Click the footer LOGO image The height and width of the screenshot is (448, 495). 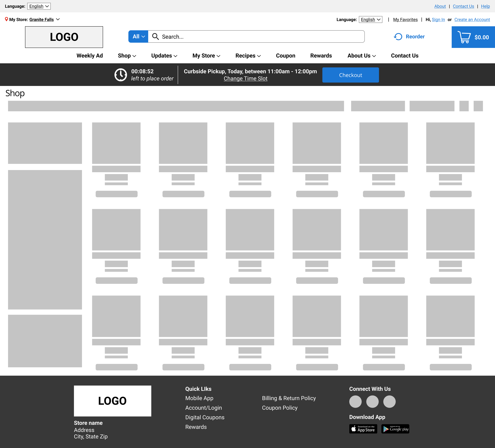pyautogui.click(x=112, y=401)
